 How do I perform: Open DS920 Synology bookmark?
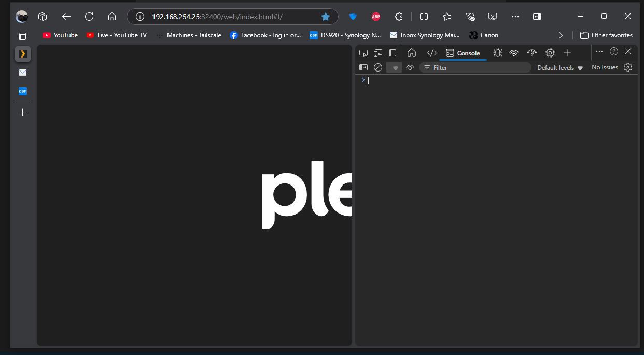coord(345,35)
